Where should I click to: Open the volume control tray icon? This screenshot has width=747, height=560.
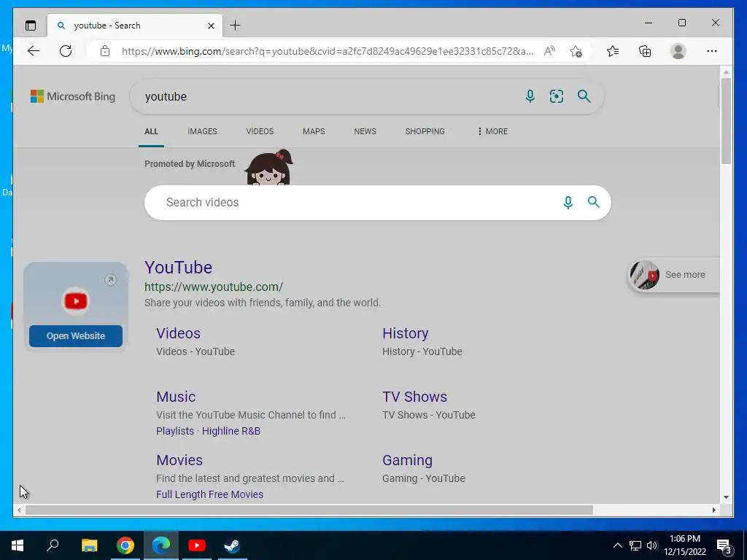pos(652,545)
